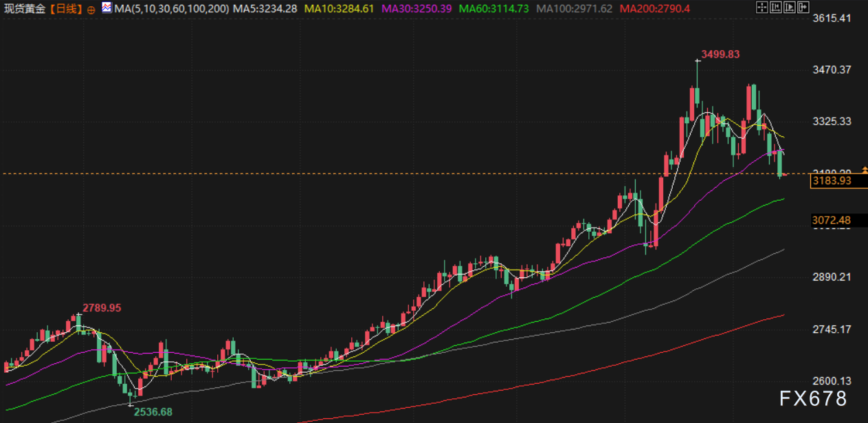This screenshot has width=868, height=423.
Task: Open the 日线 timeframe selector
Action: pyautogui.click(x=69, y=9)
